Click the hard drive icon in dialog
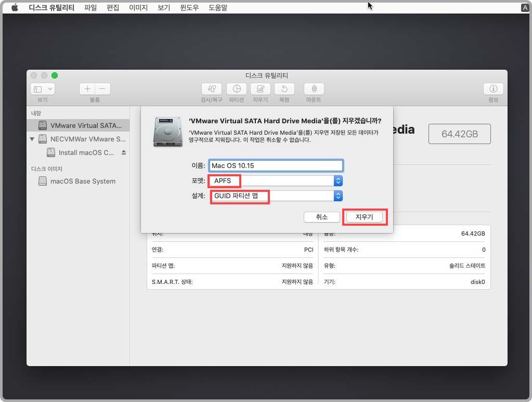This screenshot has width=532, height=402. [168, 132]
